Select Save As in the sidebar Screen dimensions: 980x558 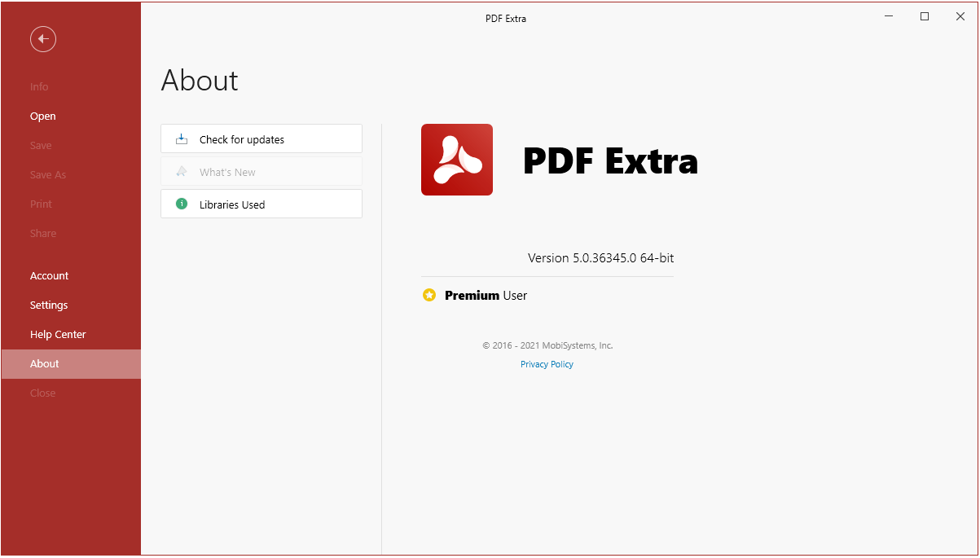tap(71, 174)
